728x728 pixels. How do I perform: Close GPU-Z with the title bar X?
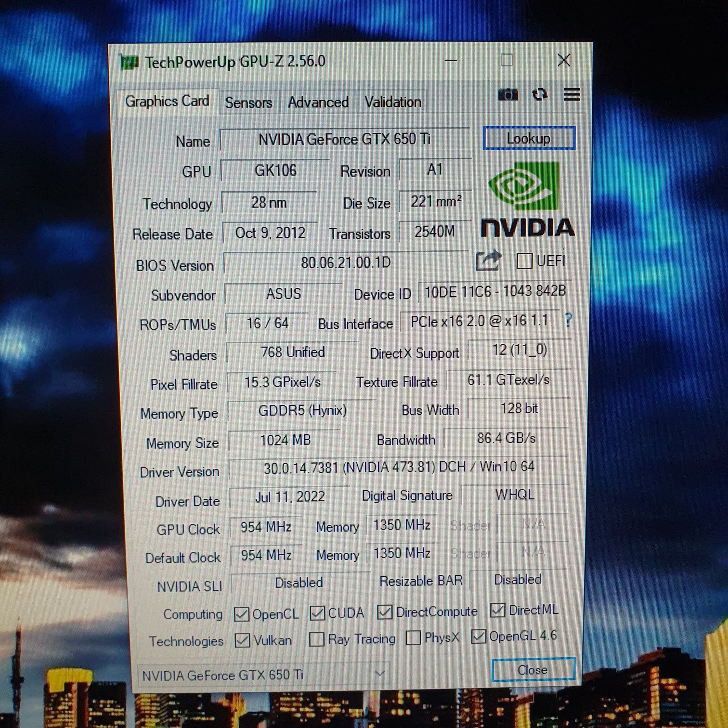click(x=564, y=60)
